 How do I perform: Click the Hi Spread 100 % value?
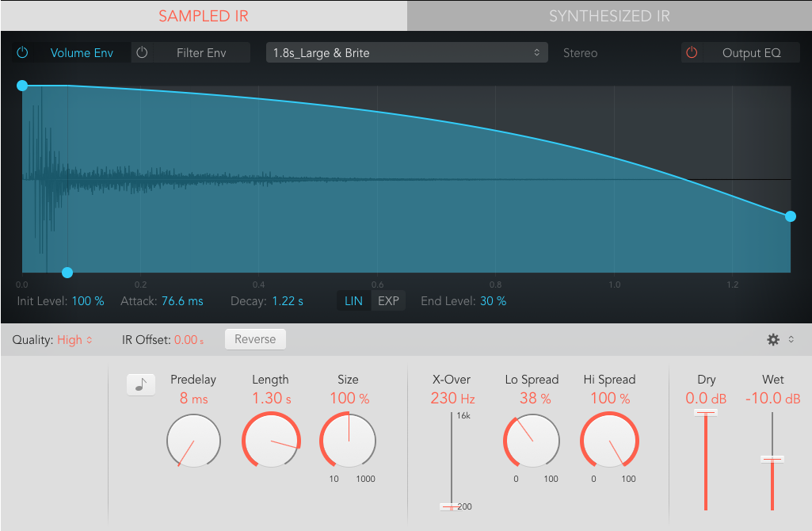610,399
